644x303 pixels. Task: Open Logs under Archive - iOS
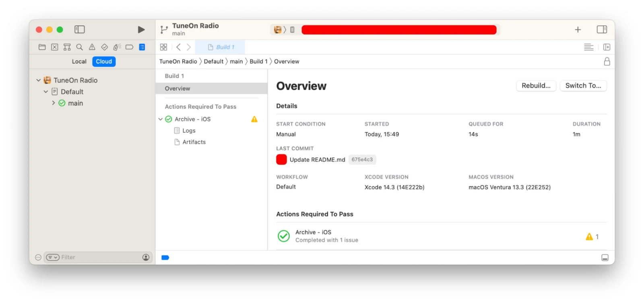[189, 131]
